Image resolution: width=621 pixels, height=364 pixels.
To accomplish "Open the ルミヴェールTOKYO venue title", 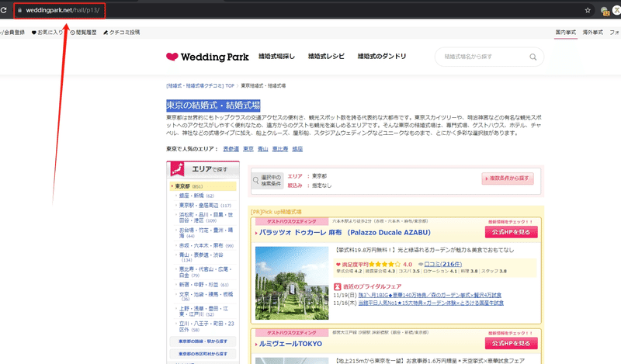I will pyautogui.click(x=290, y=344).
